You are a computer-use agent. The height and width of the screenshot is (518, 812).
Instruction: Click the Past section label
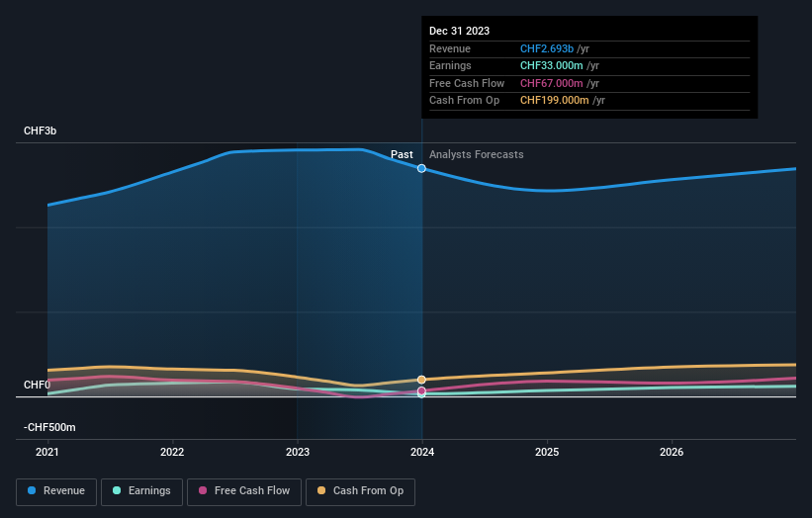pos(402,155)
